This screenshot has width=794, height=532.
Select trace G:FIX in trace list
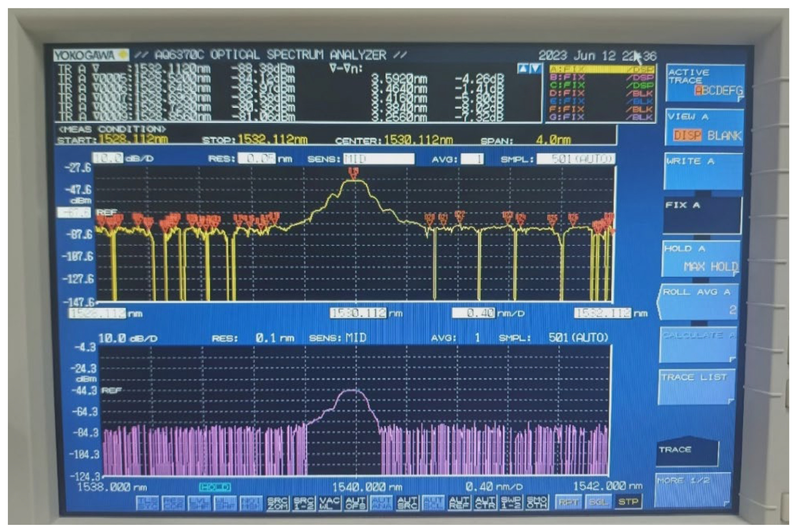tap(602, 117)
